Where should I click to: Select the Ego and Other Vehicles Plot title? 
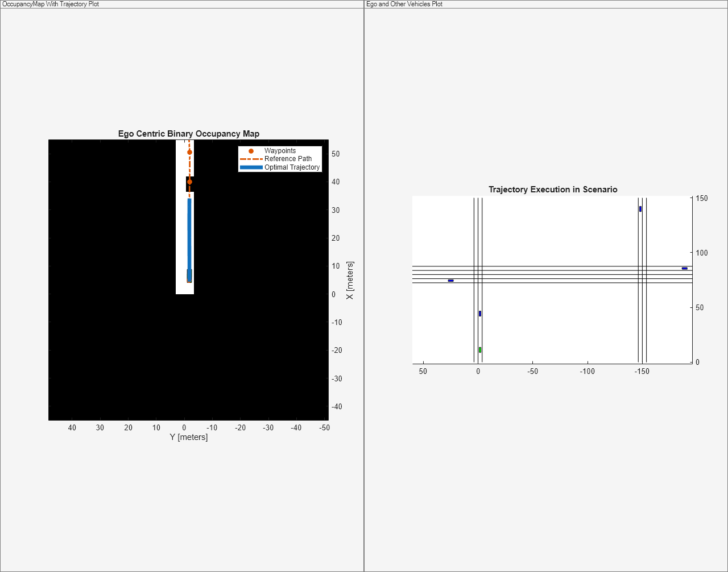(404, 4)
